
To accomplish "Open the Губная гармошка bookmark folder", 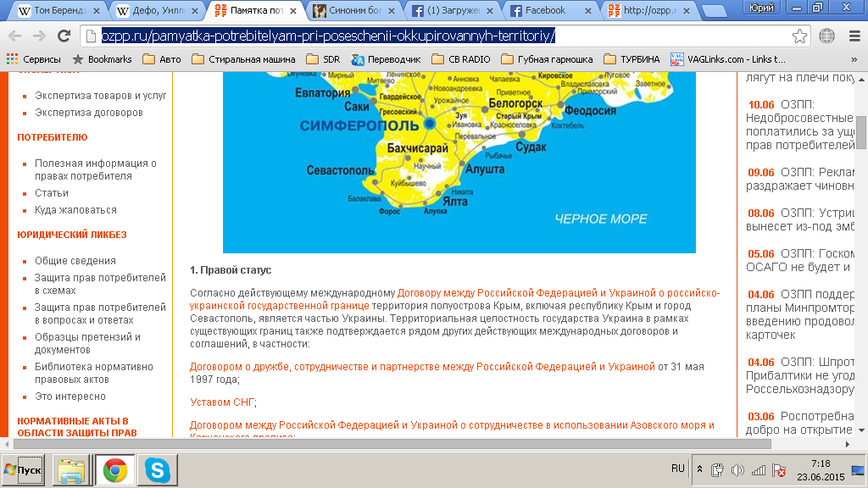I will [547, 59].
